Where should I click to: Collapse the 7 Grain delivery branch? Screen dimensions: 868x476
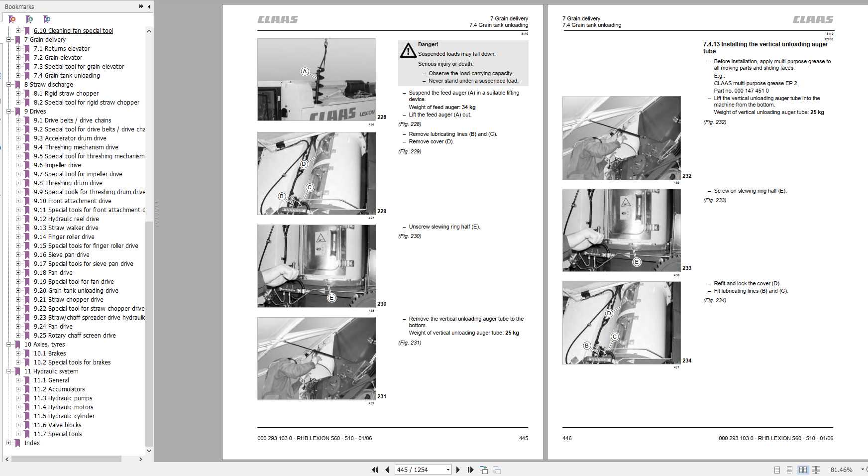pos(8,39)
